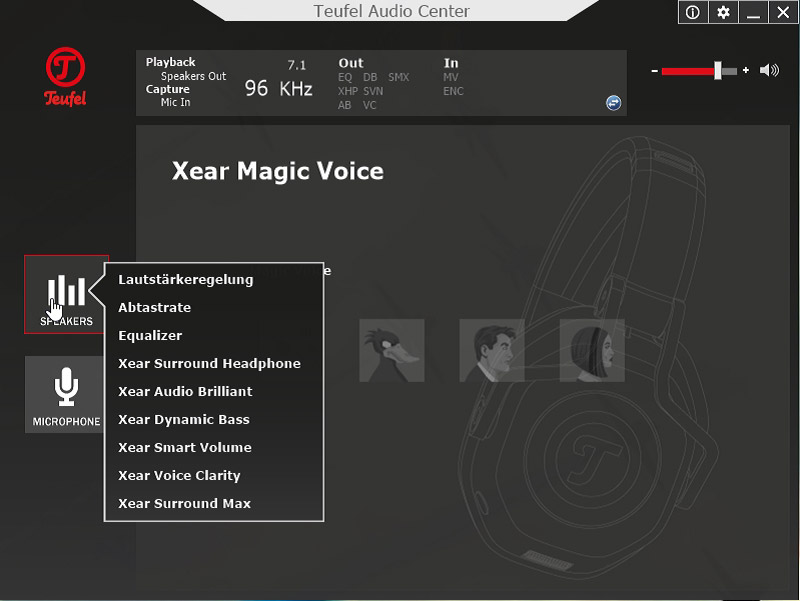Close the Teufel Audio Center window
The height and width of the screenshot is (601, 800).
(x=783, y=12)
